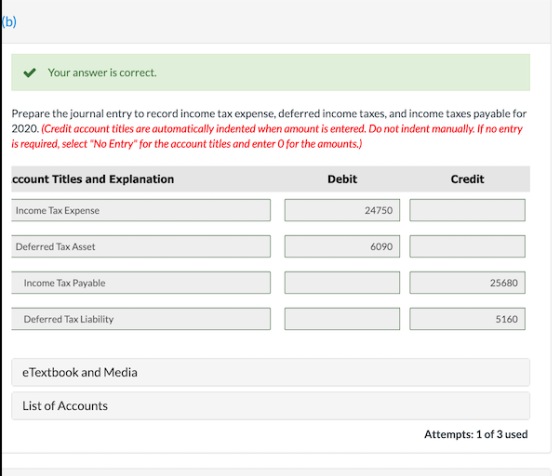Click the empty debit field for Income Tax Payable
Image resolution: width=560 pixels, height=476 pixels.
342,283
